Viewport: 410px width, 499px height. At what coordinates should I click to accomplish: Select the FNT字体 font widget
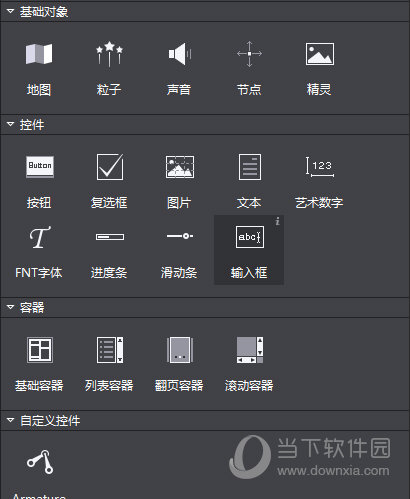[40, 237]
